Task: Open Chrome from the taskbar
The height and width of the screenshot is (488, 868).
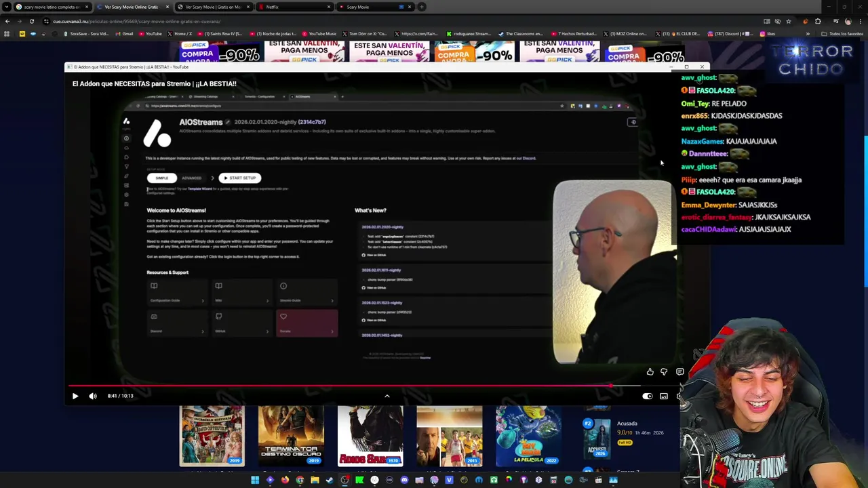Action: [x=300, y=480]
